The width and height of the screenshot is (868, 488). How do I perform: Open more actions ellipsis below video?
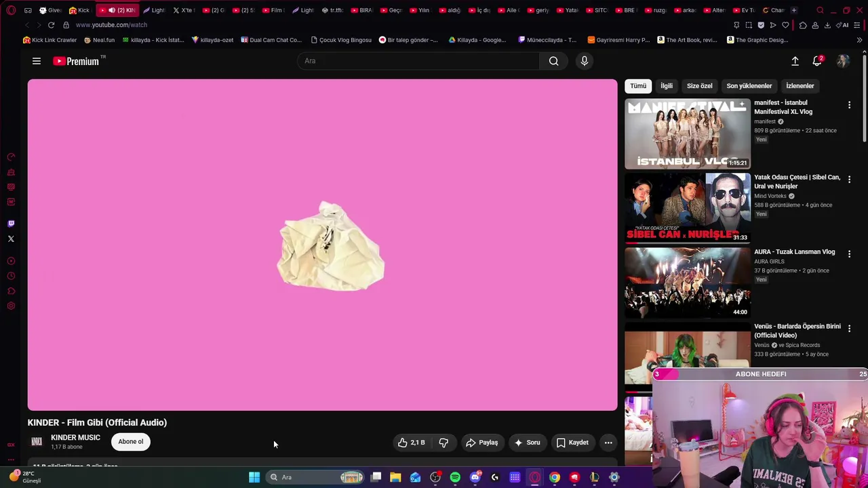pos(608,443)
